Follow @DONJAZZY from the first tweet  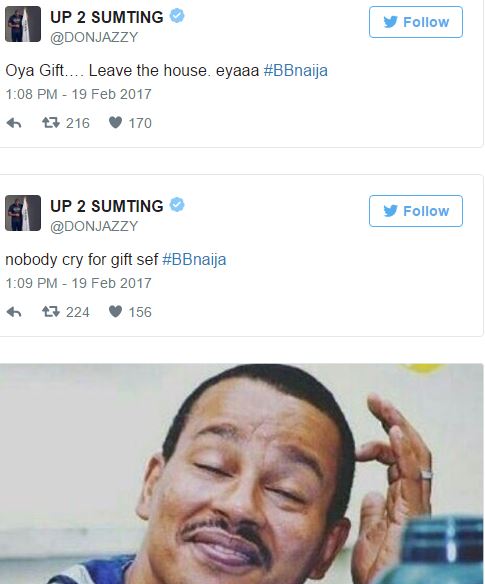point(416,22)
